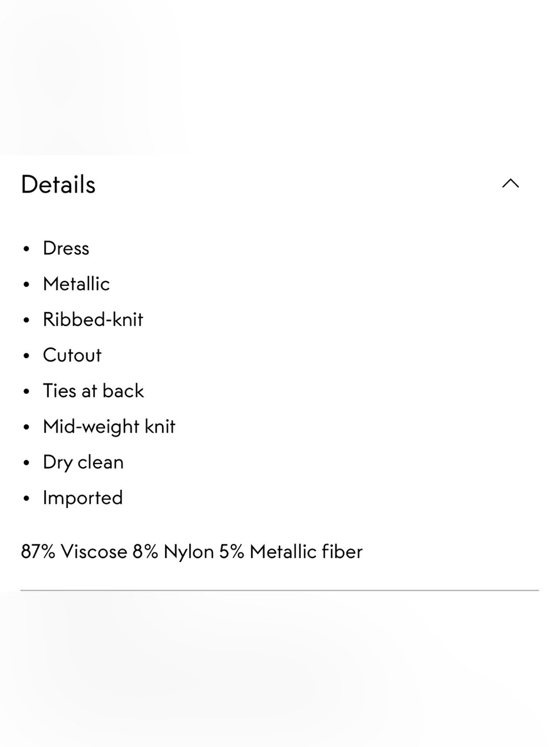Click the Ribbed-knit list item
The width and height of the screenshot is (560, 747).
[x=93, y=319]
